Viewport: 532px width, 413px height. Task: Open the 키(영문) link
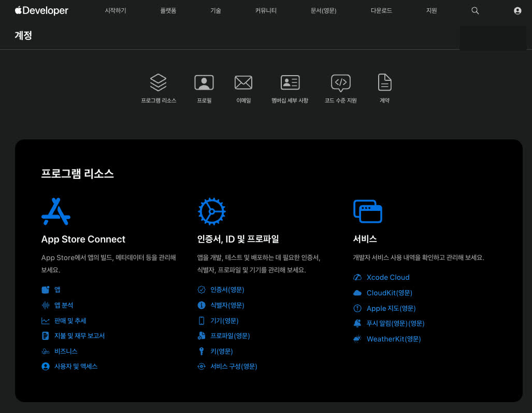pos(222,351)
